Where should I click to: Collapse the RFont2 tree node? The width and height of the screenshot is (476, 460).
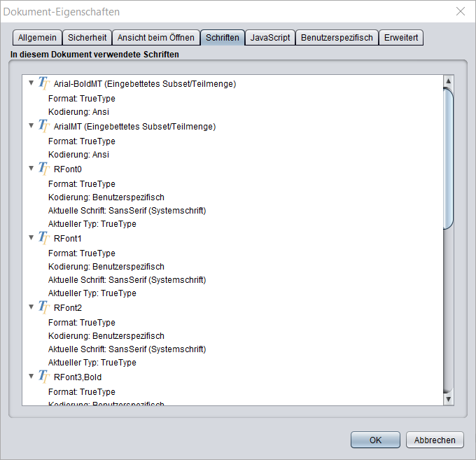31,307
